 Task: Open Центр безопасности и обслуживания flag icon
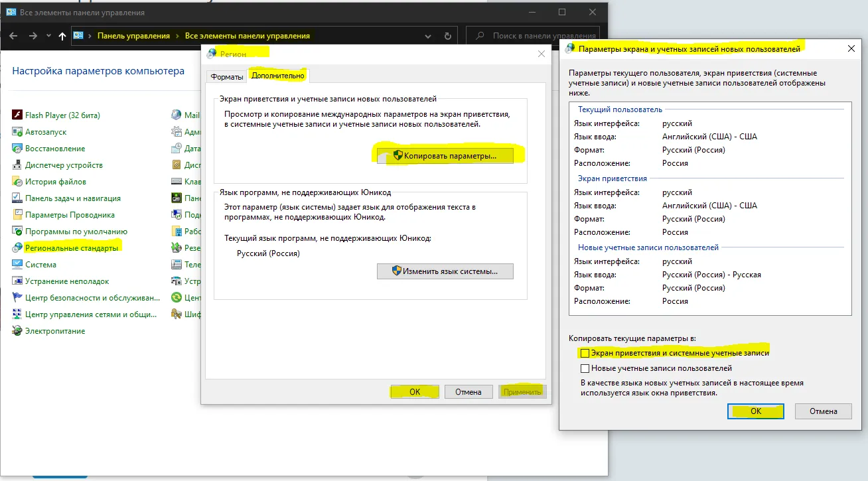(x=17, y=297)
